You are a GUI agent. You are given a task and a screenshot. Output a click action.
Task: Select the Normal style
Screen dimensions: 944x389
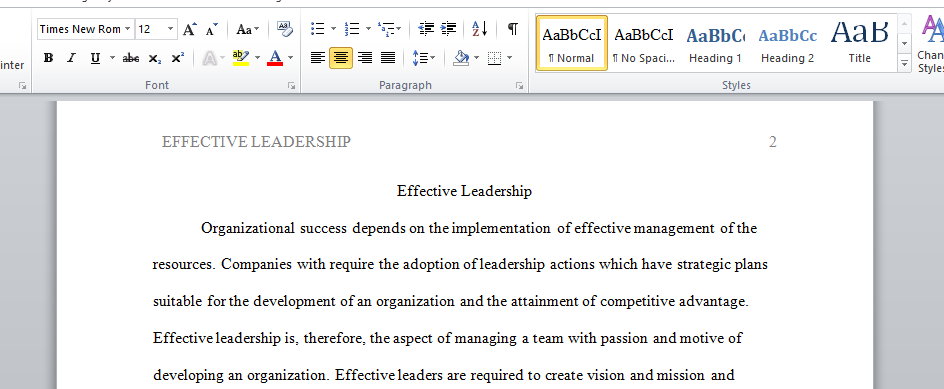click(x=571, y=43)
